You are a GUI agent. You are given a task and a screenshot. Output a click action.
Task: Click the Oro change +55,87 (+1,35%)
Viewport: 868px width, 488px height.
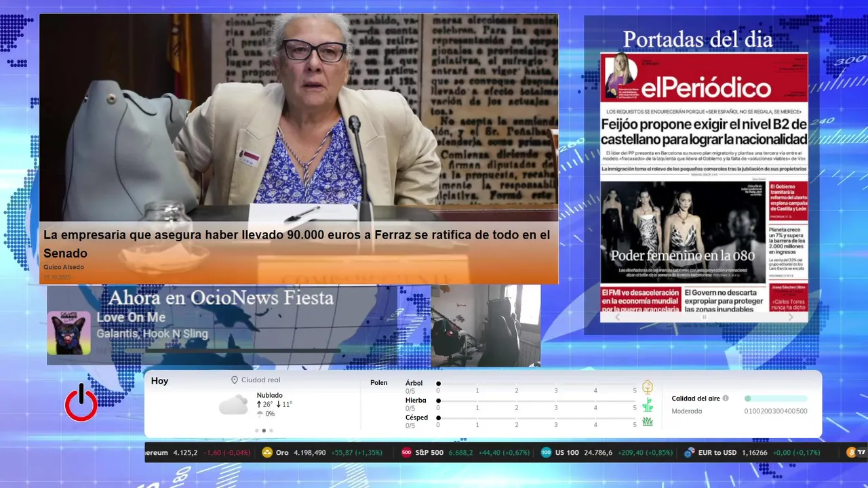[356, 453]
